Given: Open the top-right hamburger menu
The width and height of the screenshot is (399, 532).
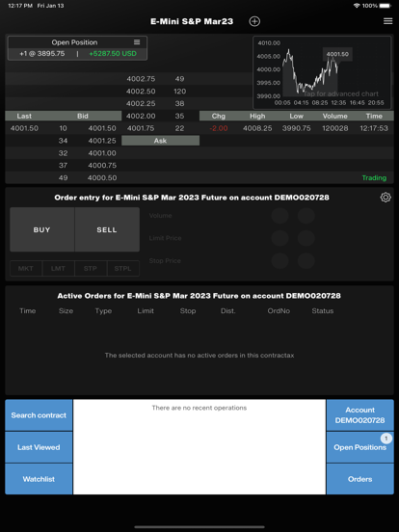Looking at the screenshot, I should (387, 21).
